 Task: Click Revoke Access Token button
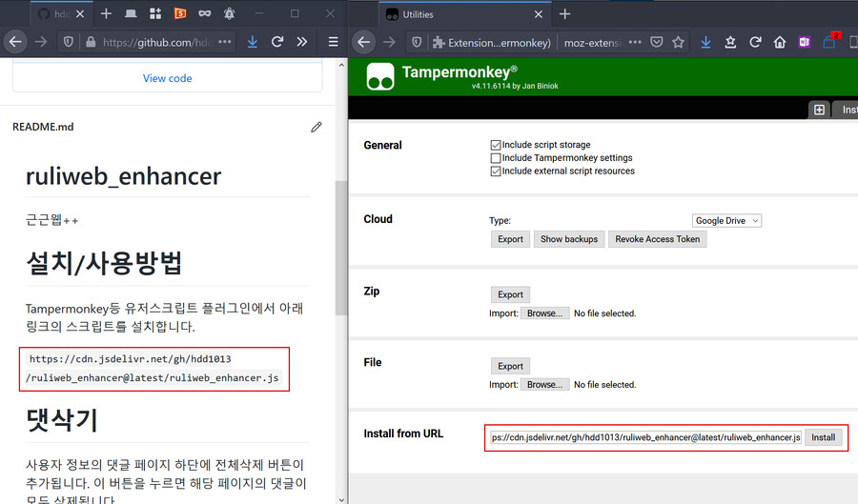point(657,239)
